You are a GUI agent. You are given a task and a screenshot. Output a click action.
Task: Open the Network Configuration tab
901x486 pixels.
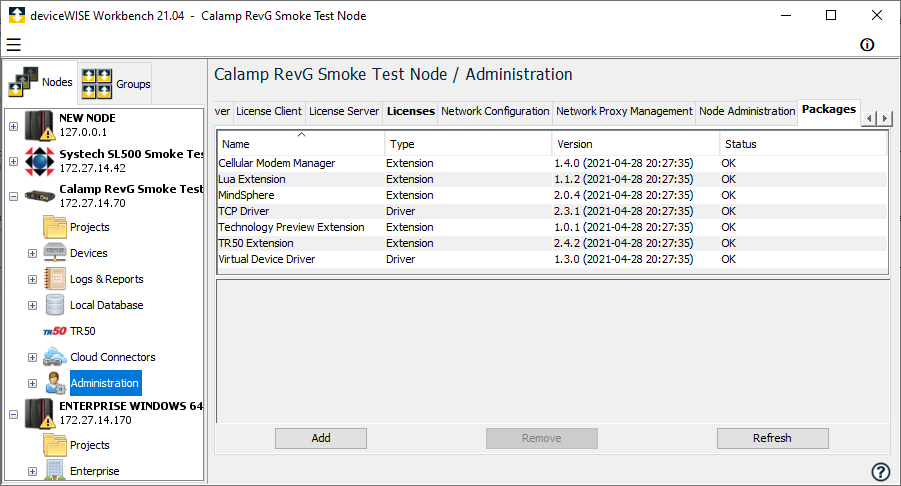[495, 111]
